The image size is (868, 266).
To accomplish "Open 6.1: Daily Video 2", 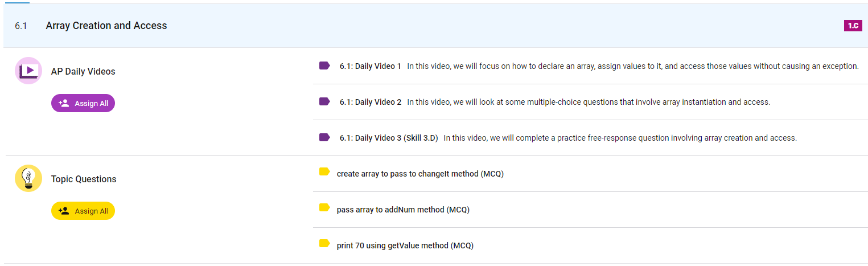I will click(x=370, y=102).
